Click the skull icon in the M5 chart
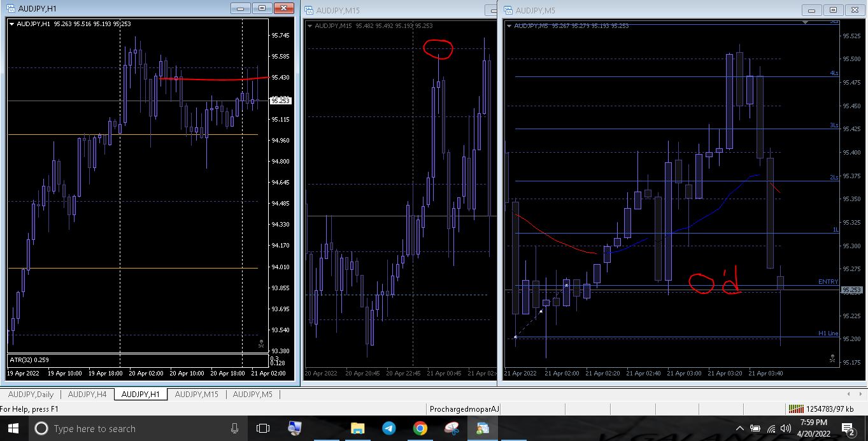This screenshot has height=441, width=868. click(832, 358)
